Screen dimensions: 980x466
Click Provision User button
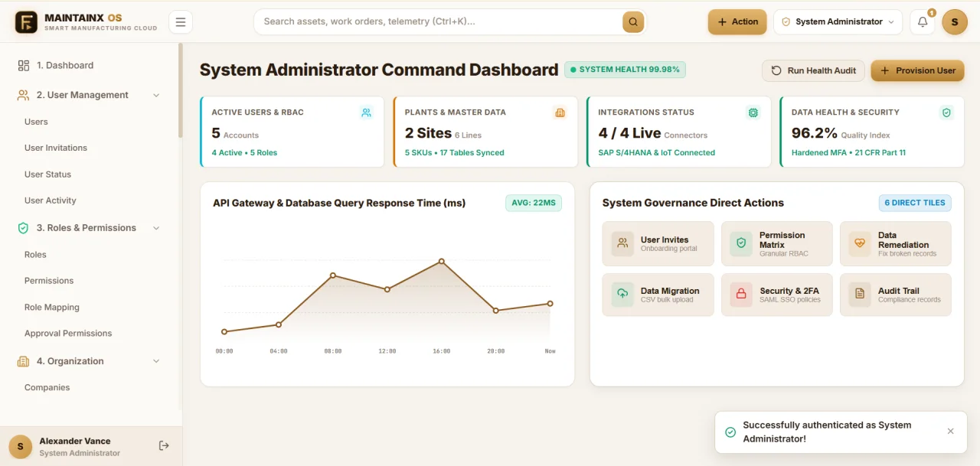(917, 70)
